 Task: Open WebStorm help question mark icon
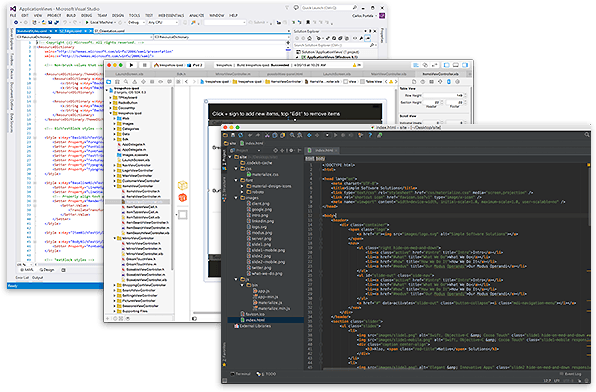click(370, 135)
